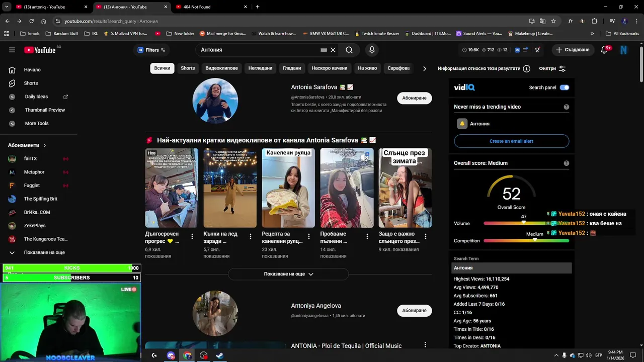Click the vidIQ alert bell for Антония

pos(462,124)
